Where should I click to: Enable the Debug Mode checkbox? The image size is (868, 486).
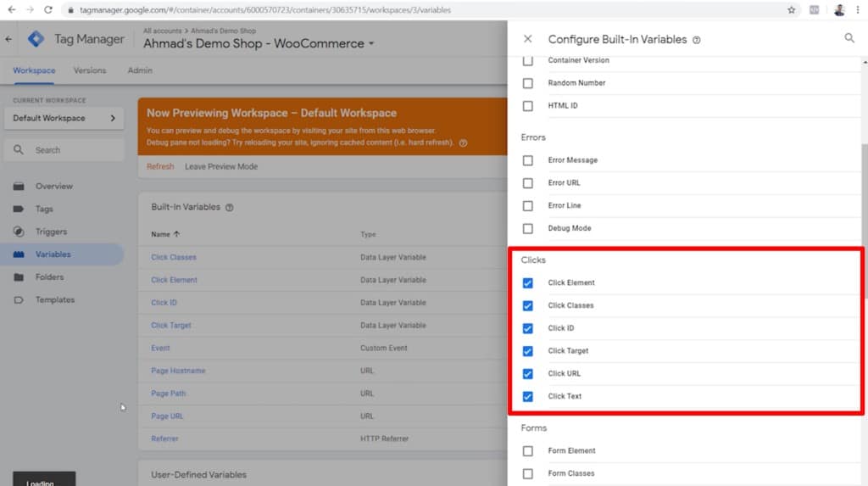528,228
